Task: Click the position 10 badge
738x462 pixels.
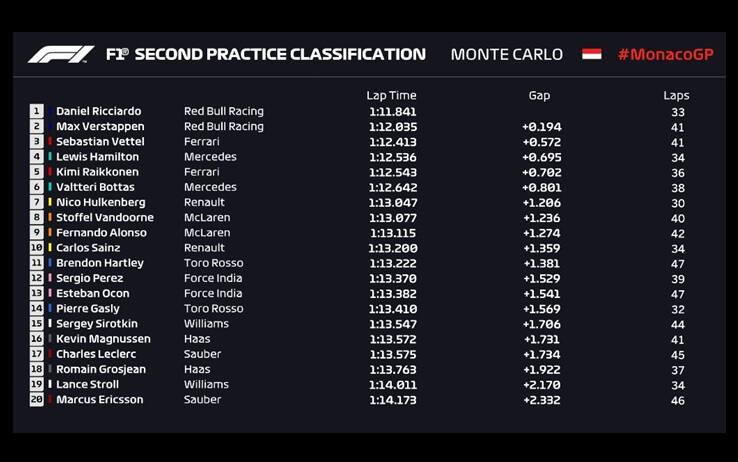Action: coord(37,248)
